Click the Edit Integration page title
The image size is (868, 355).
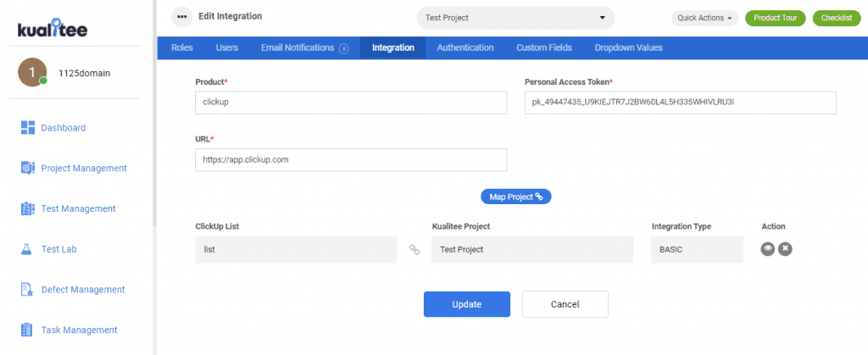coord(231,17)
